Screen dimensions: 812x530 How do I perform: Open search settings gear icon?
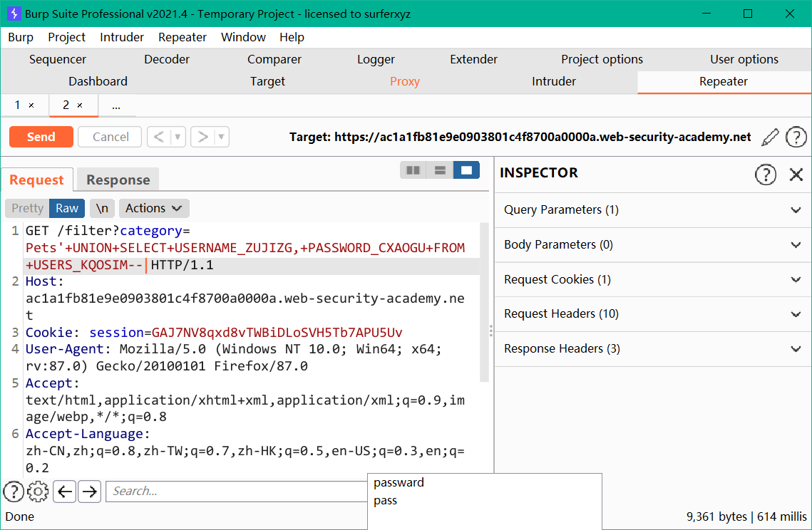pyautogui.click(x=38, y=492)
